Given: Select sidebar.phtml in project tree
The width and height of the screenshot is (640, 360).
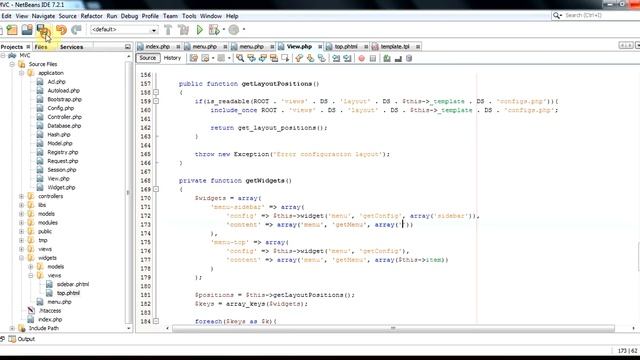Looking at the screenshot, I should (x=73, y=284).
